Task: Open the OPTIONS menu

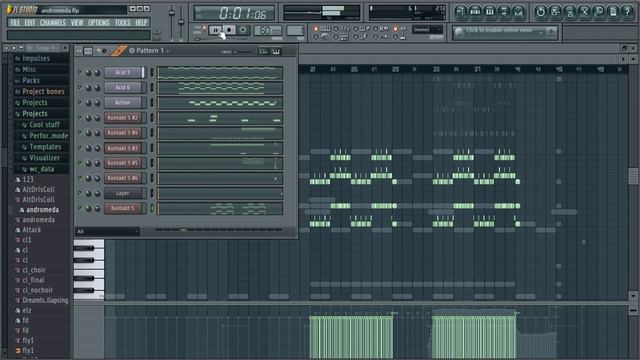Action: [99, 23]
